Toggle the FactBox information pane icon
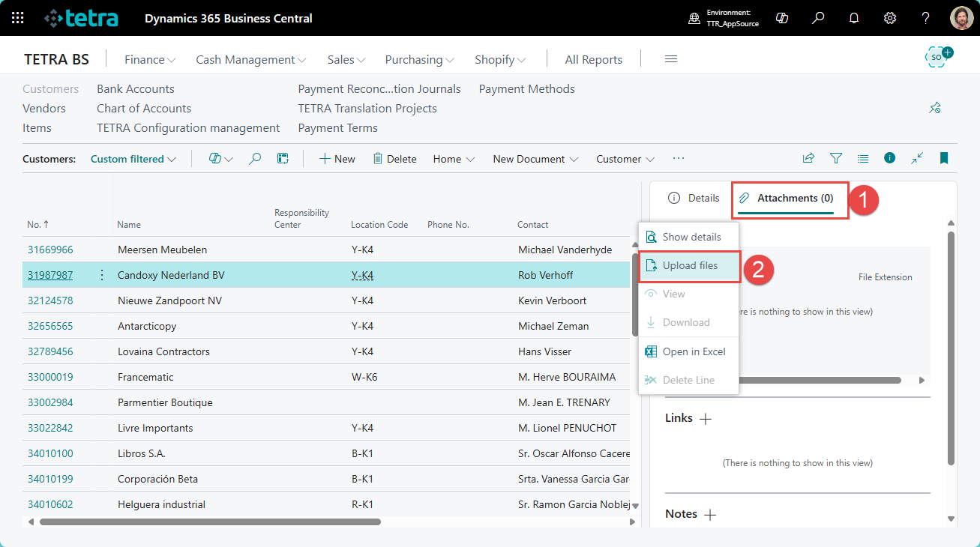 point(890,158)
